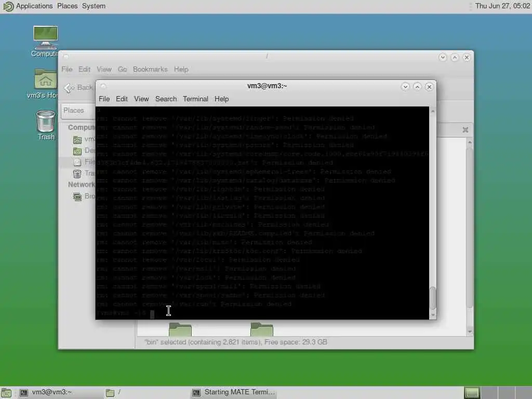Click the Back button in file manager

(78, 88)
